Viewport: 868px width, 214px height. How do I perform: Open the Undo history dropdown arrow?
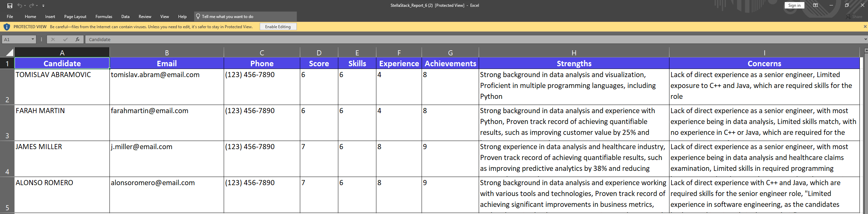25,6
